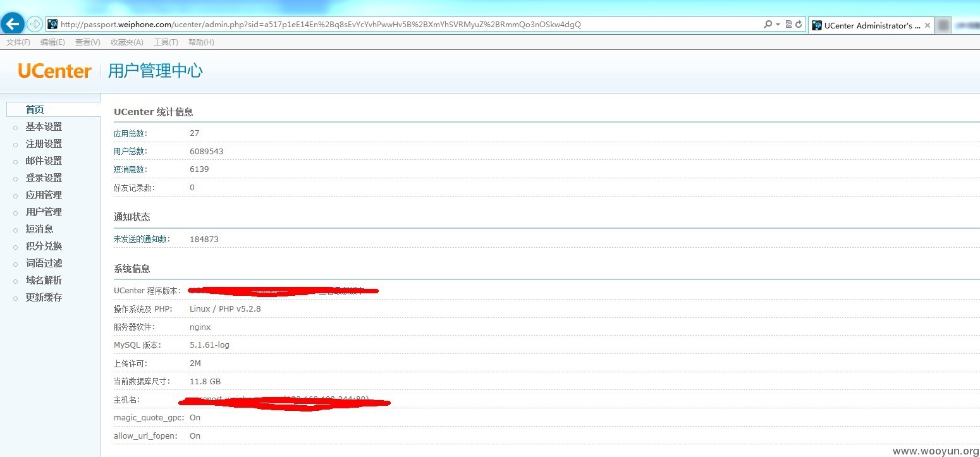Click the 当前数据库尺寸 label
This screenshot has width=980, height=457.
tap(141, 381)
